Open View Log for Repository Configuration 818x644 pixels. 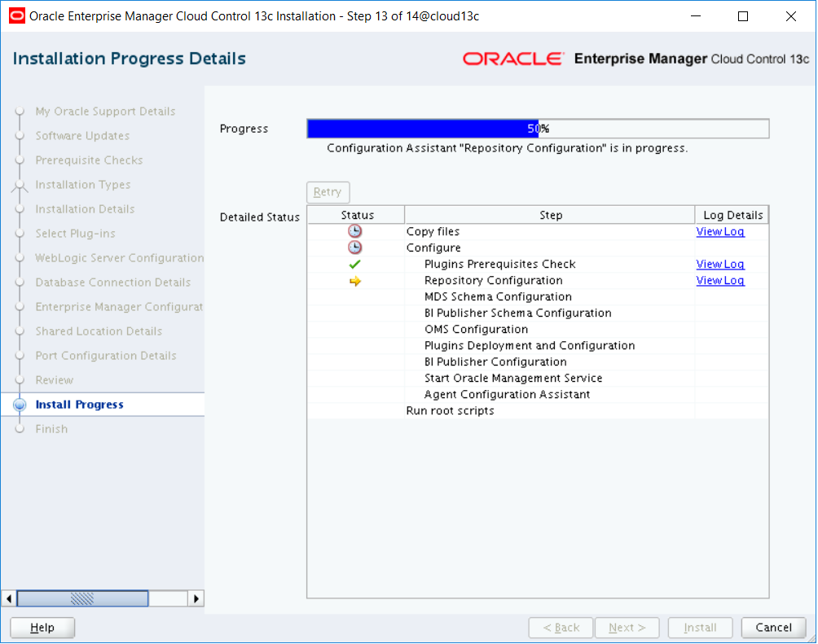tap(720, 281)
